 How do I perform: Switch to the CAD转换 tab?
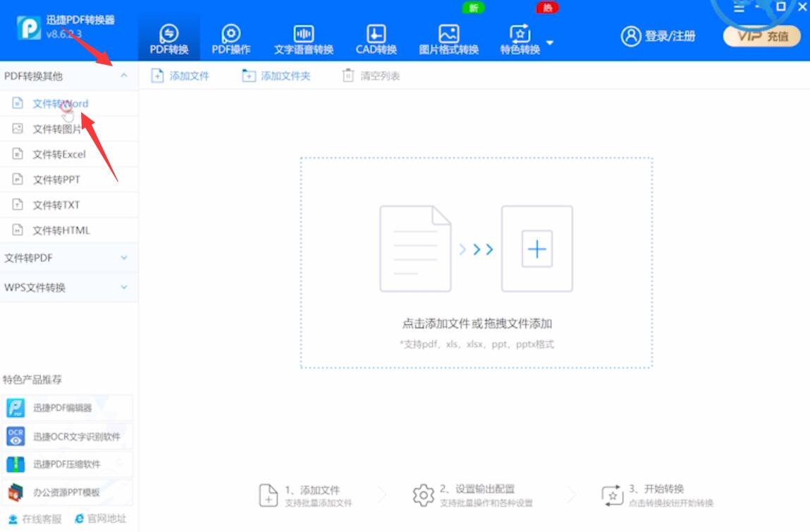(x=376, y=39)
